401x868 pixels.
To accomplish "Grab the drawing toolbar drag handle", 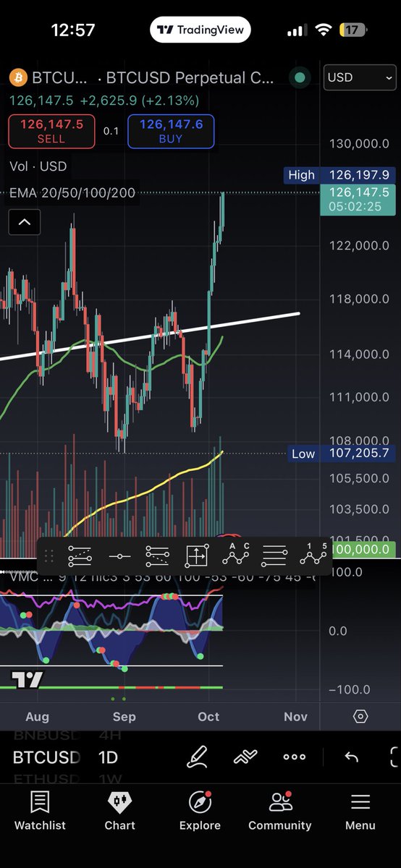I will point(49,556).
